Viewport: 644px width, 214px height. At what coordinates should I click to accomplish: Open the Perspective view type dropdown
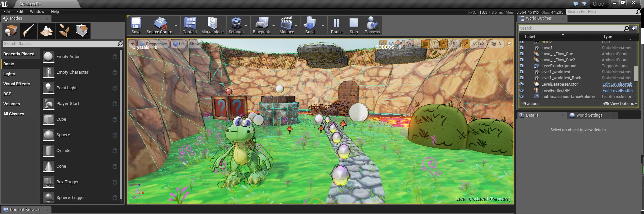[x=153, y=44]
